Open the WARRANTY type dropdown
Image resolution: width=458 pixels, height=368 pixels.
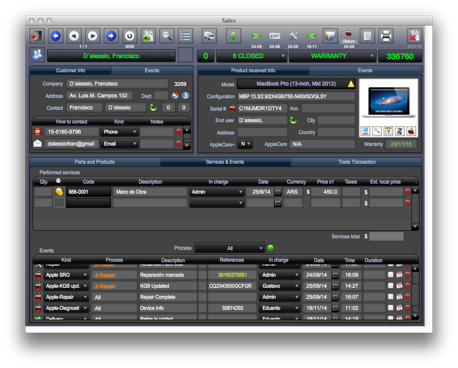pos(332,56)
